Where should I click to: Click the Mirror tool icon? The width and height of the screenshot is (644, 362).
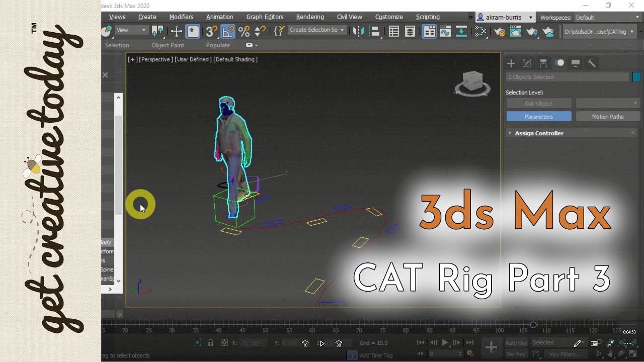pos(358,31)
